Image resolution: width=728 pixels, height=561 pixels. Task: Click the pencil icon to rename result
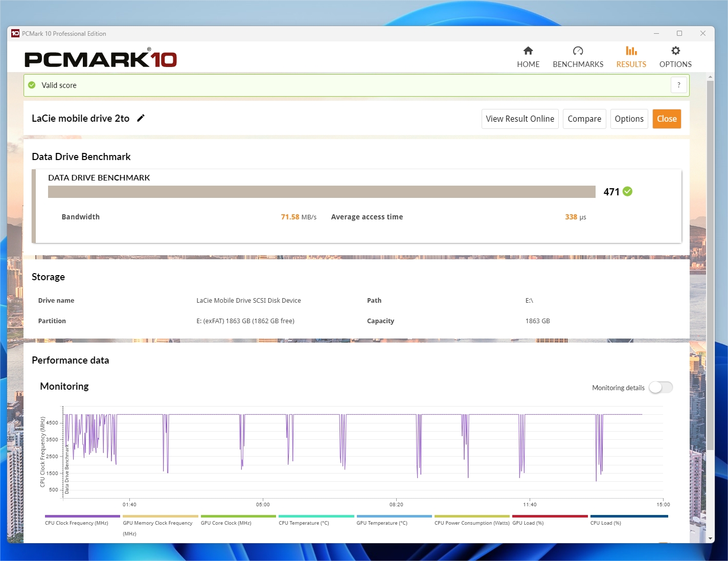141,118
